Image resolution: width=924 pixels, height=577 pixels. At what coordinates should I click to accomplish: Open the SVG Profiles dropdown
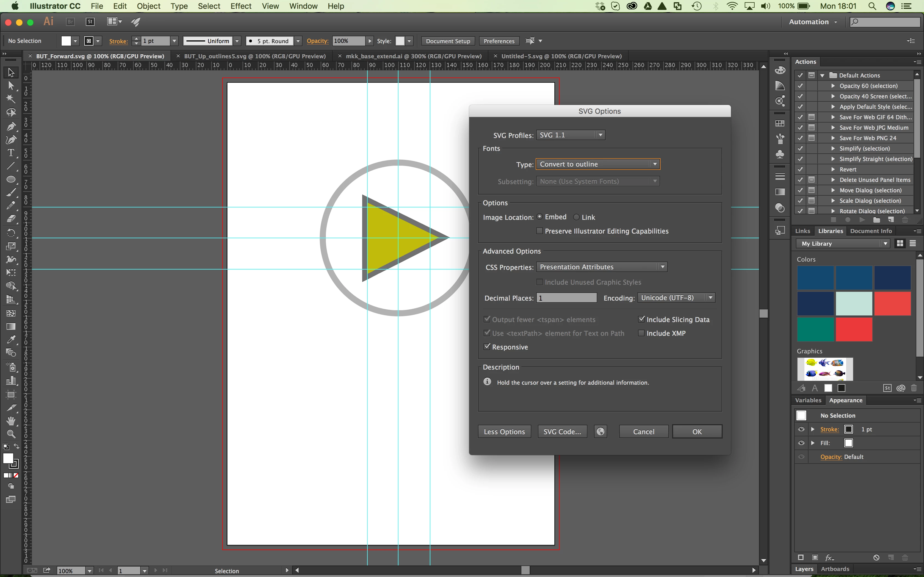click(570, 135)
